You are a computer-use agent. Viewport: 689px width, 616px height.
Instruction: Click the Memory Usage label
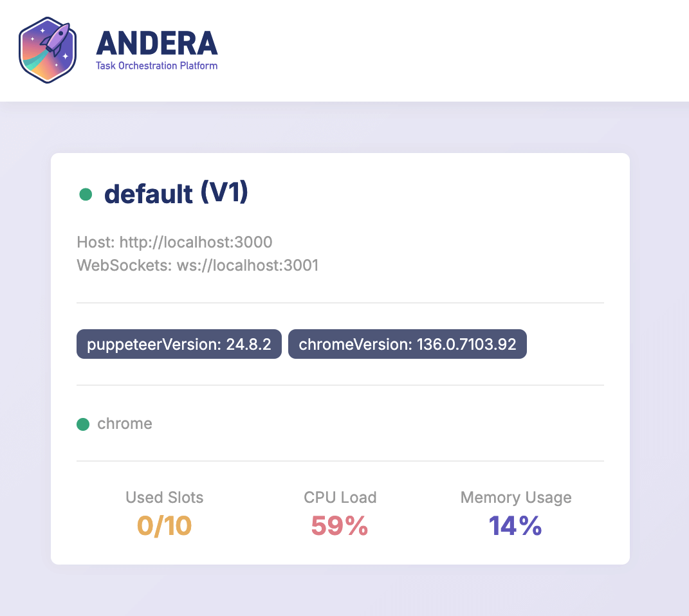[x=516, y=497]
